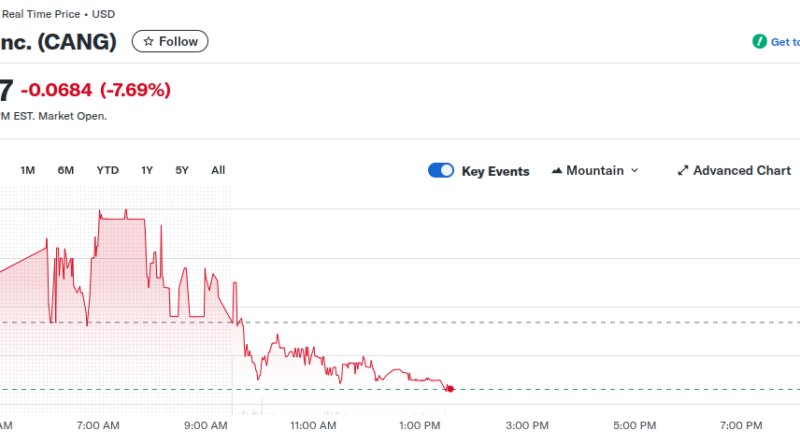Click the star icon in Follow button

(148, 41)
